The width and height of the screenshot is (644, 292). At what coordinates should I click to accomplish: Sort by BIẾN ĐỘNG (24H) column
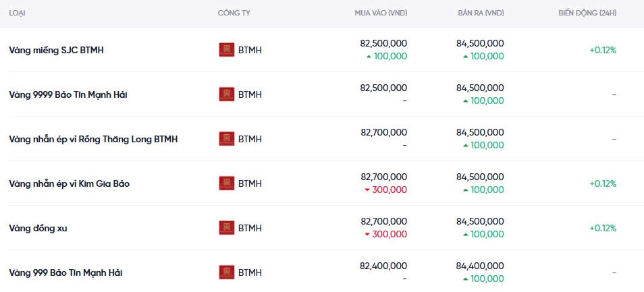click(587, 13)
